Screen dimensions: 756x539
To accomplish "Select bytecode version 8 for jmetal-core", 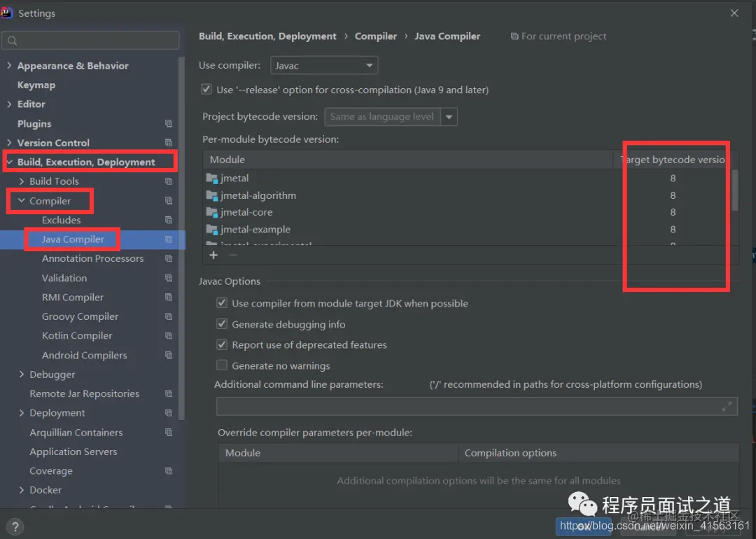I will [x=673, y=212].
